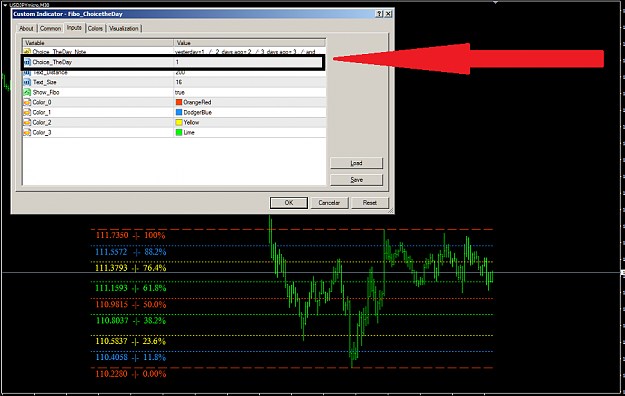Click the Cancelar button

point(329,203)
